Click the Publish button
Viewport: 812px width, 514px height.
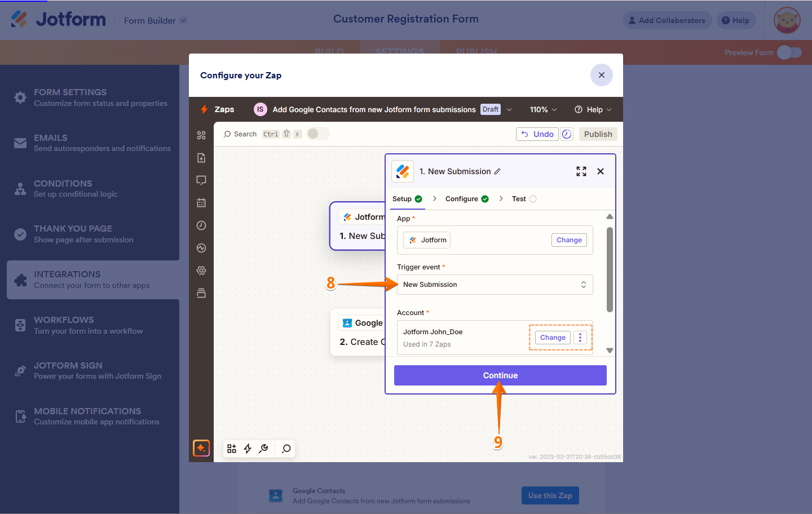click(x=598, y=134)
